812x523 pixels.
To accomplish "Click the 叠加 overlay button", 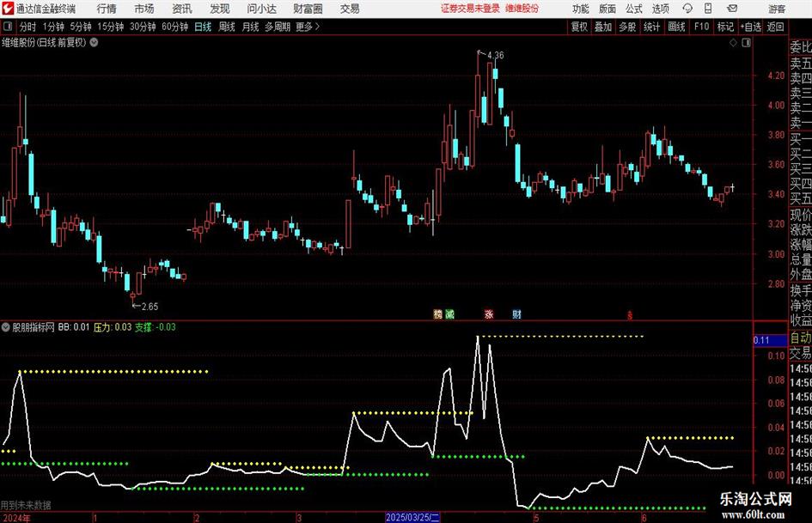I will coord(603,27).
